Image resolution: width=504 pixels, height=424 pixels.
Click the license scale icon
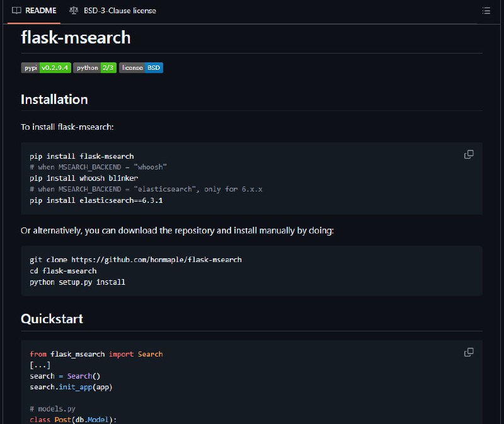click(74, 11)
